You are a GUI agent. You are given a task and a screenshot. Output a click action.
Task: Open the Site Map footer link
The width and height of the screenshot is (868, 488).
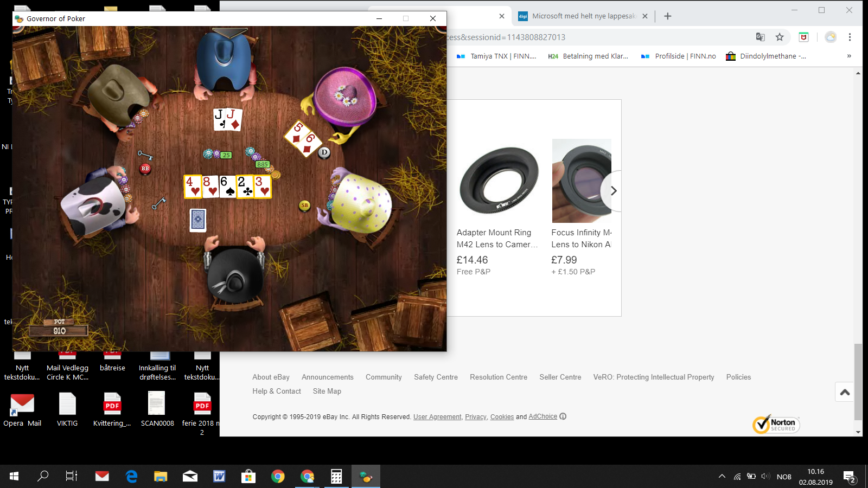point(327,391)
